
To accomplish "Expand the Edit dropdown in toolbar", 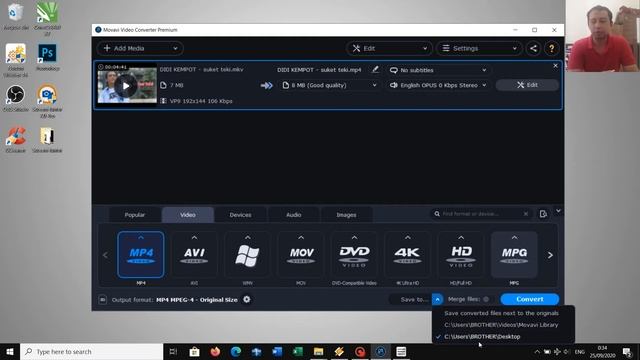I will tap(425, 48).
